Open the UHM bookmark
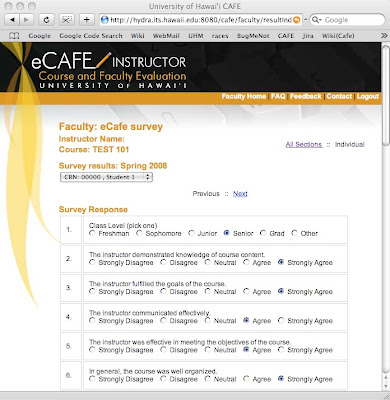 pos(196,36)
